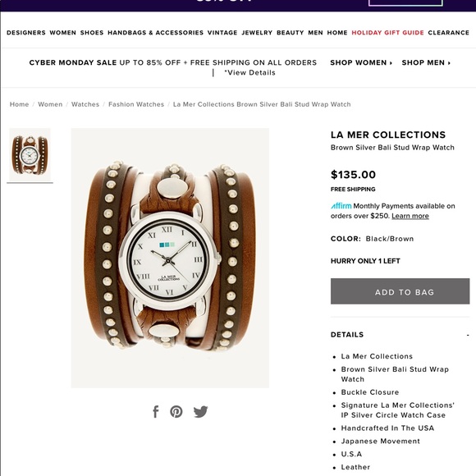
Task: Share product on Facebook icon
Action: (156, 412)
